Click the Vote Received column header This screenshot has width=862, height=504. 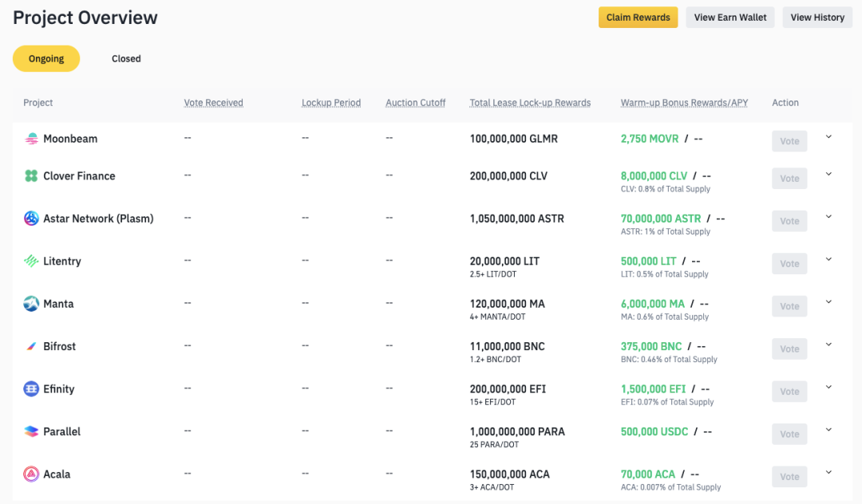pyautogui.click(x=213, y=103)
